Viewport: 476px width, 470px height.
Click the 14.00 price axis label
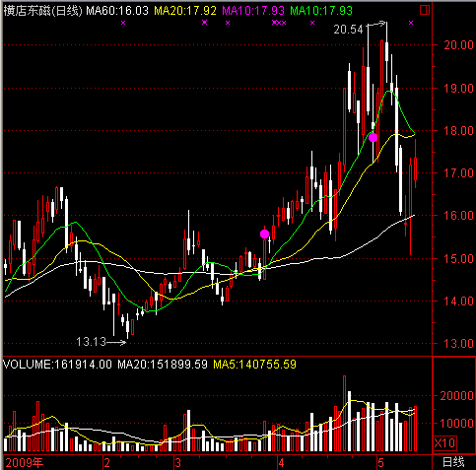click(x=458, y=301)
